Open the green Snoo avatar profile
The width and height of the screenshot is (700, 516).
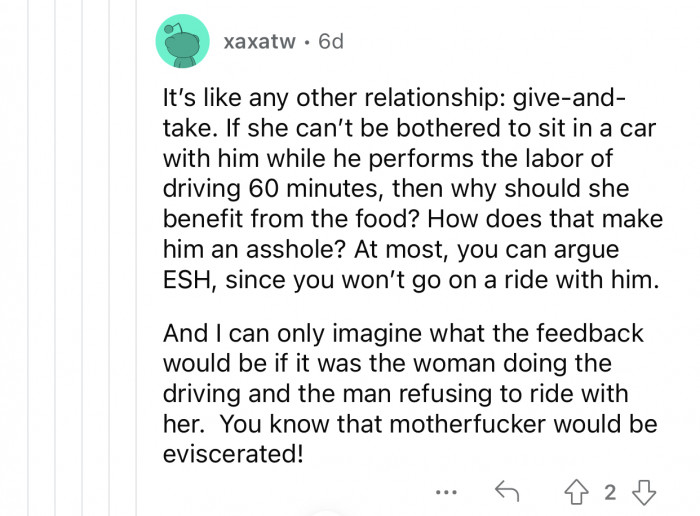pyautogui.click(x=183, y=42)
